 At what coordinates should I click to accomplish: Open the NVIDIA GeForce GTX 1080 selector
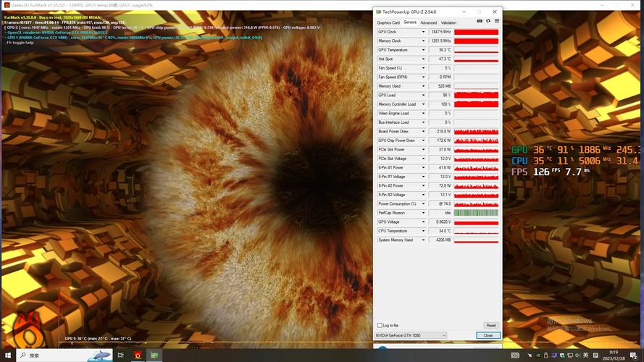pos(411,335)
